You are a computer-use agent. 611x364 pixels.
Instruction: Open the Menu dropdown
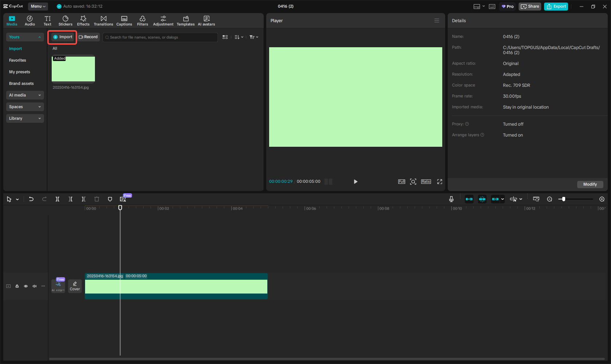coord(38,6)
